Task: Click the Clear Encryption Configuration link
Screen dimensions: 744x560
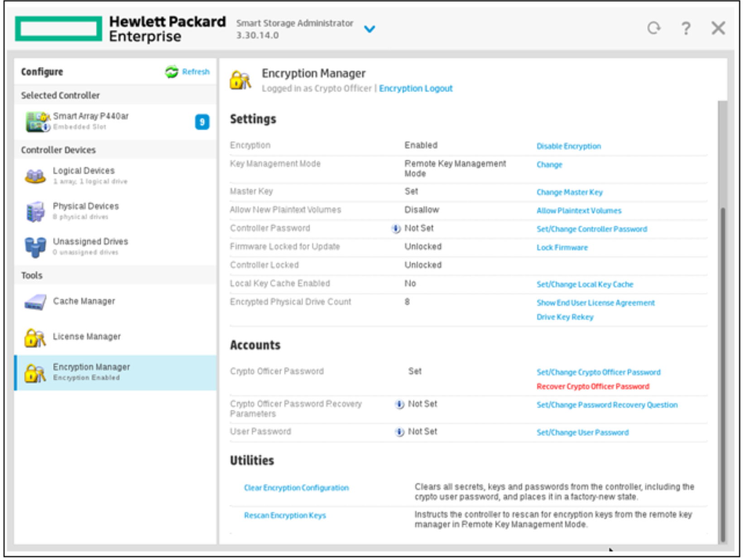Action: pyautogui.click(x=296, y=488)
